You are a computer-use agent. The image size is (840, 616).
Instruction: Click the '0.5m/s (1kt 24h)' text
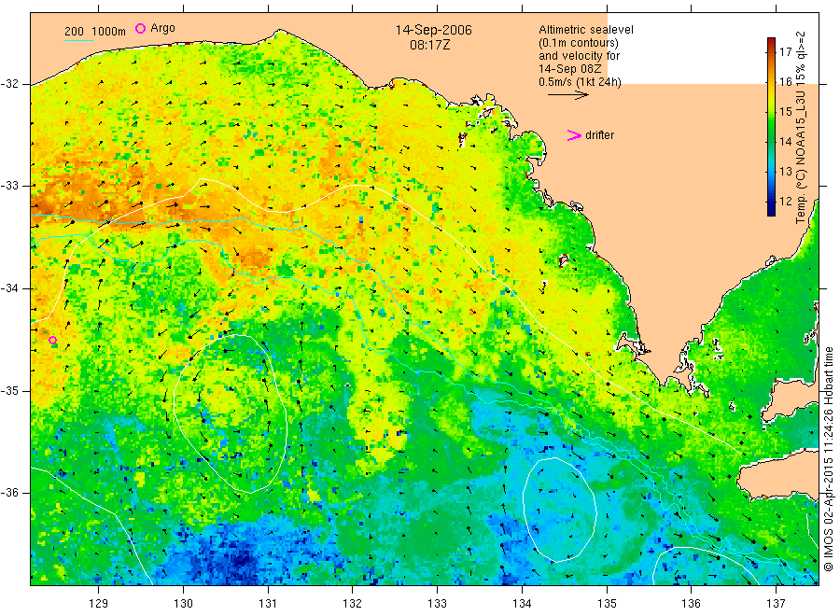pyautogui.click(x=580, y=82)
